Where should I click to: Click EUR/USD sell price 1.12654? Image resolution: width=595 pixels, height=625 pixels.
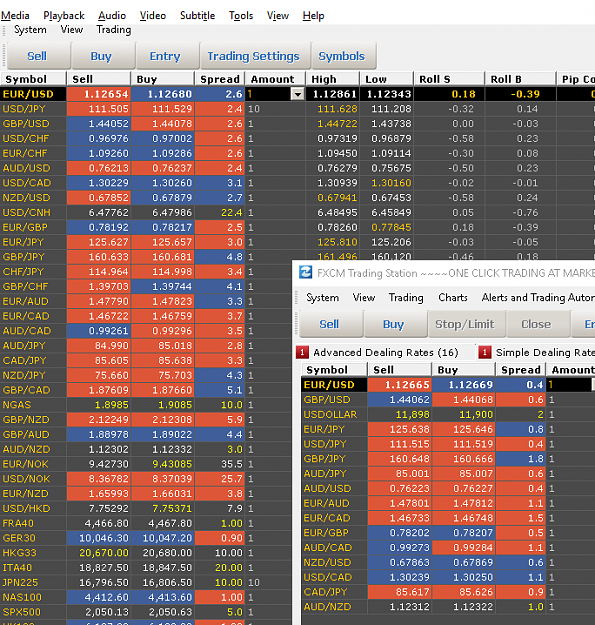click(x=98, y=94)
